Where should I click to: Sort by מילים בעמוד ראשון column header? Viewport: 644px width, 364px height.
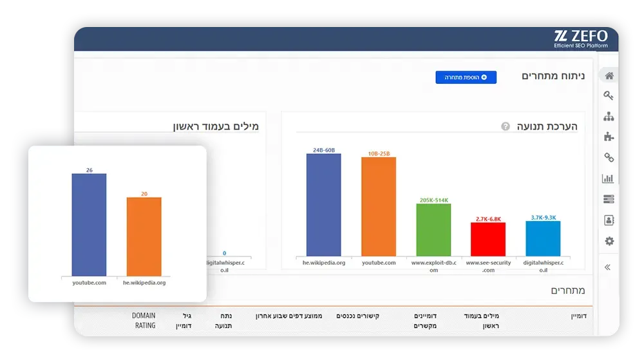pyautogui.click(x=481, y=321)
